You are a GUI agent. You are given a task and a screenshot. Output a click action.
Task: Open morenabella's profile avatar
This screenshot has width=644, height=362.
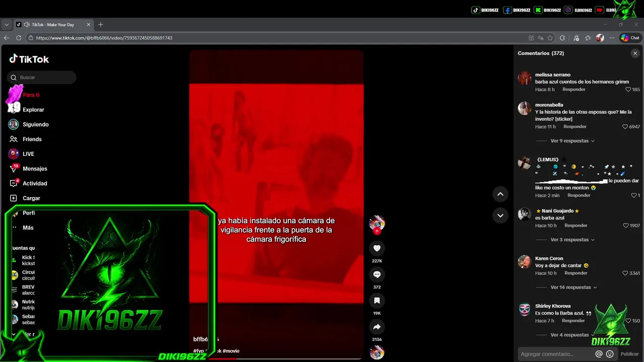524,108
